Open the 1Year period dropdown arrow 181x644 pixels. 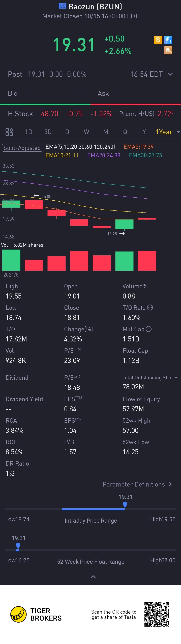pyautogui.click(x=178, y=132)
